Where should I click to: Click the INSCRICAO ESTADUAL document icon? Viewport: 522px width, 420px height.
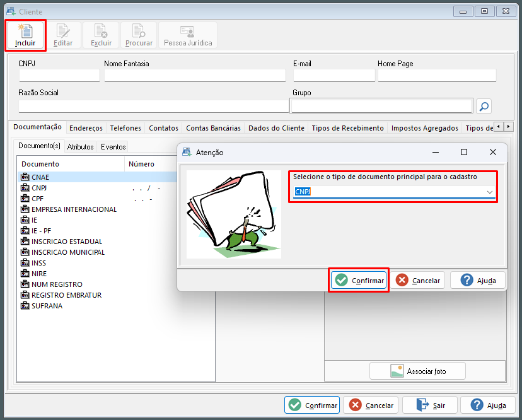coord(25,241)
